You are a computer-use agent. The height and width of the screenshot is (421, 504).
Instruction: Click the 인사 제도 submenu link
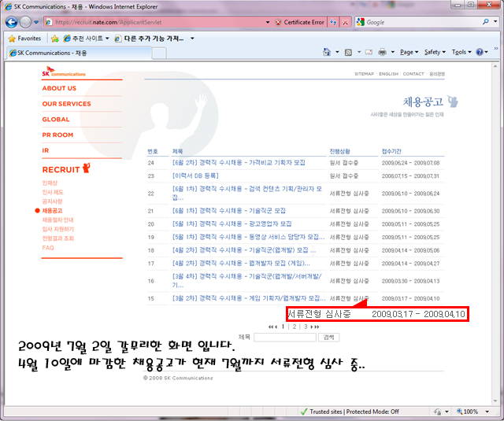click(53, 192)
